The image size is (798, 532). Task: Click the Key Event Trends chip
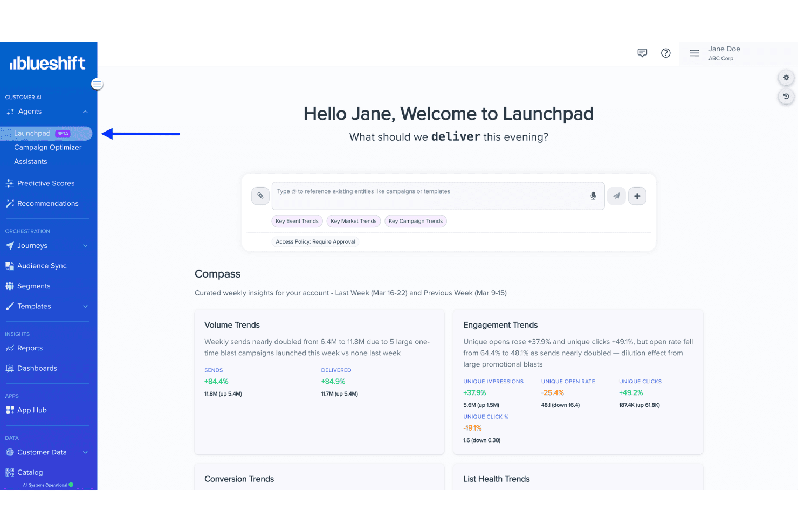pyautogui.click(x=297, y=221)
